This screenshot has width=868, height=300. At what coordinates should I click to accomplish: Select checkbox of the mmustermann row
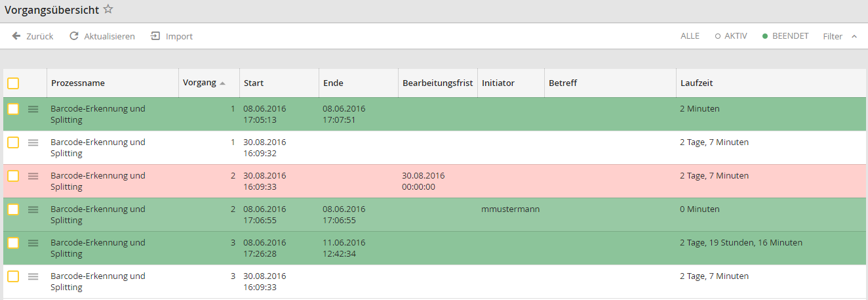(x=13, y=209)
